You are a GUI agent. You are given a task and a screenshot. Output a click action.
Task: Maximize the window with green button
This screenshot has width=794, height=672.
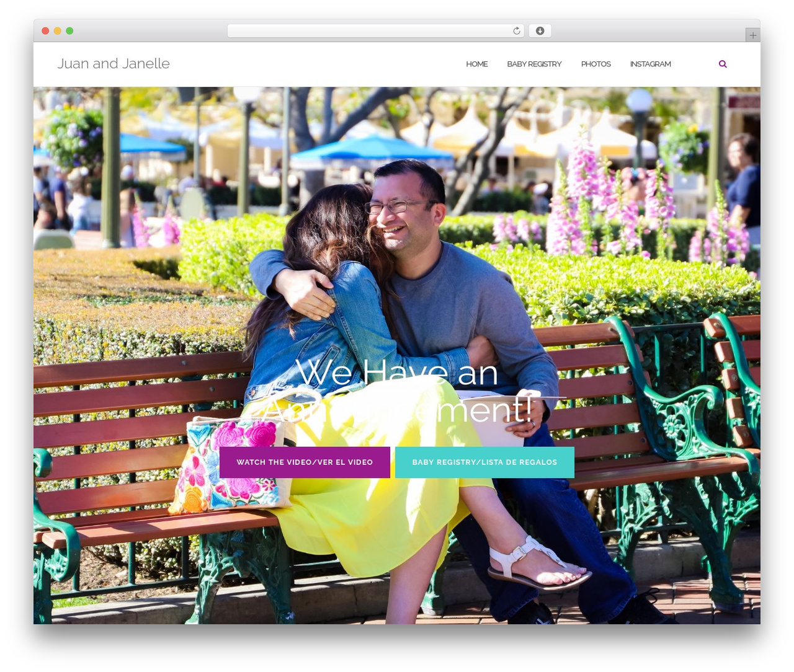[x=69, y=31]
